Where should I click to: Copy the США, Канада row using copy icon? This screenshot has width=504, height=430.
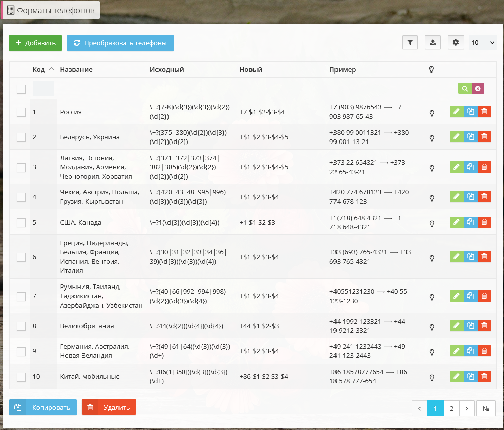(x=470, y=222)
